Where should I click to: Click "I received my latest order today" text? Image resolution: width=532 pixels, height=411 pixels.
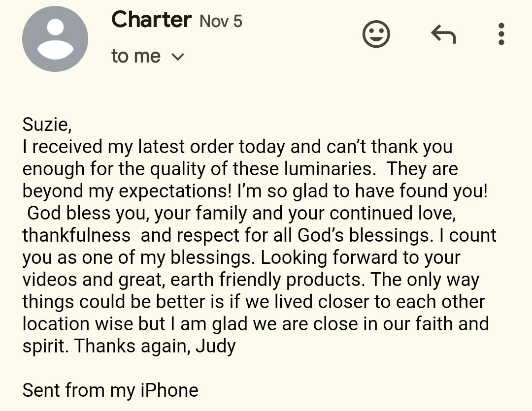pyautogui.click(x=154, y=147)
